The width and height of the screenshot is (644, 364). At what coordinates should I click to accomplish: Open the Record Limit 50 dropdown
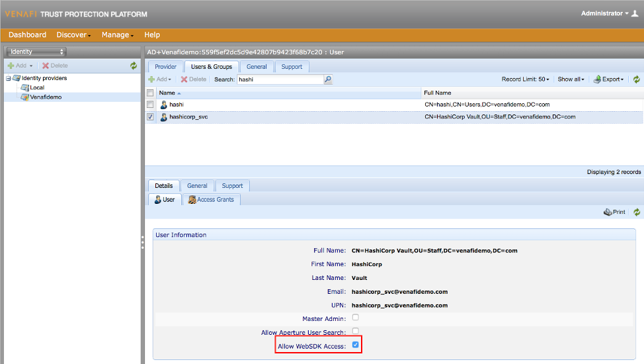point(525,79)
